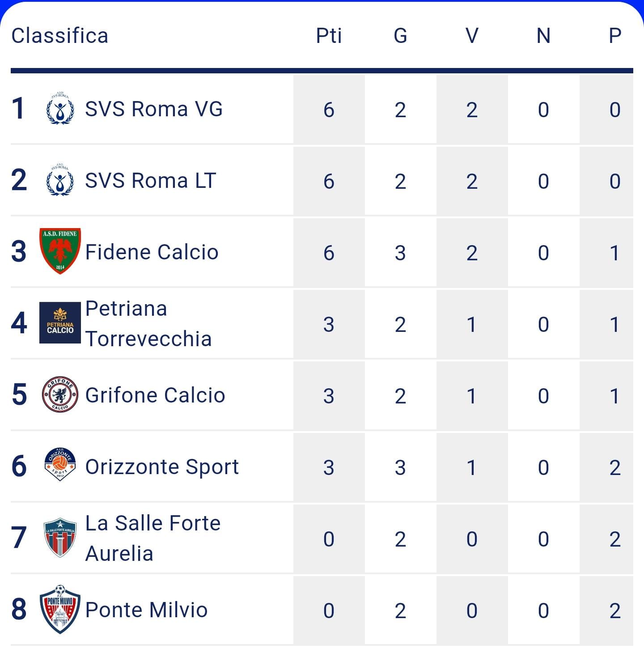The image size is (644, 653).
Task: Open La Salle Forte Aurelia team name
Action: [153, 538]
